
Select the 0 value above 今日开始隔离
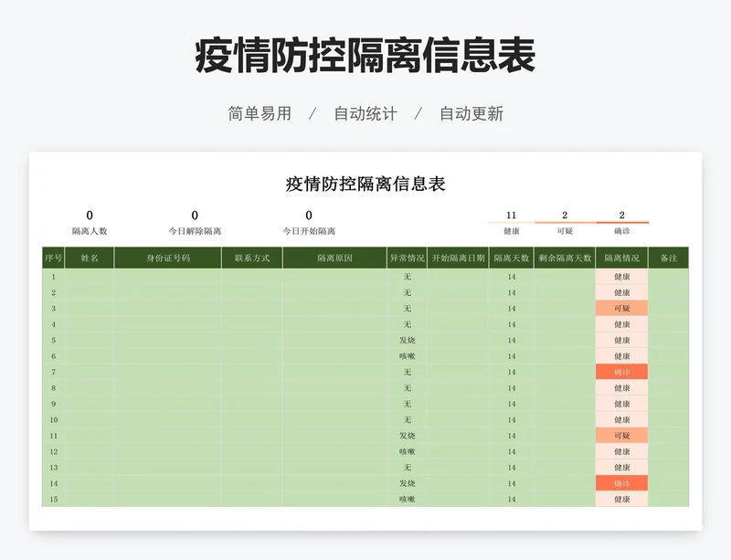309,216
